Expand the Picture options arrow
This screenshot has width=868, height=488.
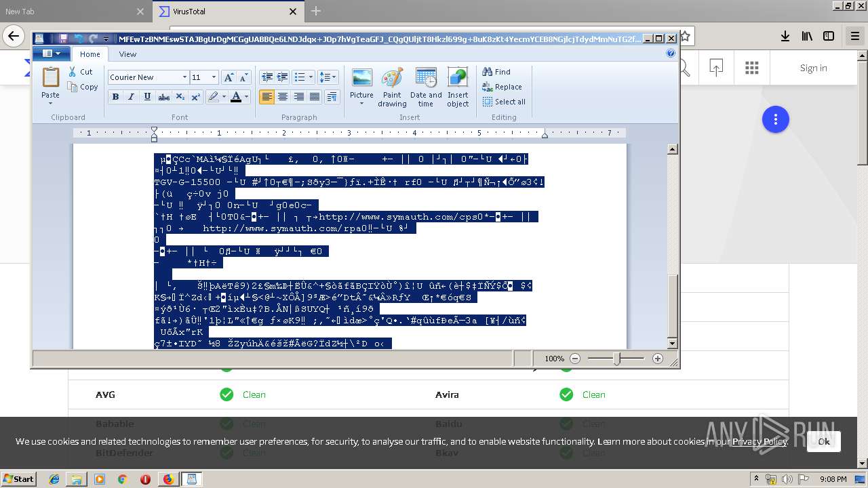click(x=361, y=104)
